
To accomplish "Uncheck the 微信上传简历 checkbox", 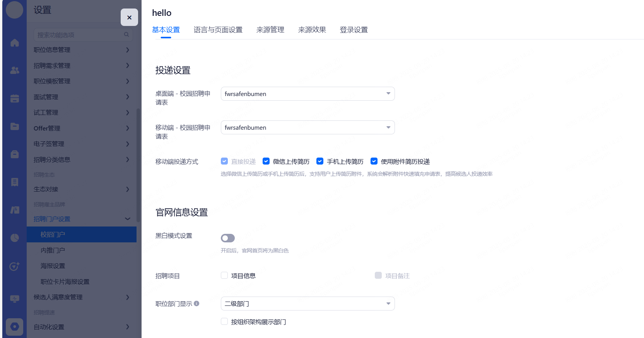I will click(x=266, y=161).
